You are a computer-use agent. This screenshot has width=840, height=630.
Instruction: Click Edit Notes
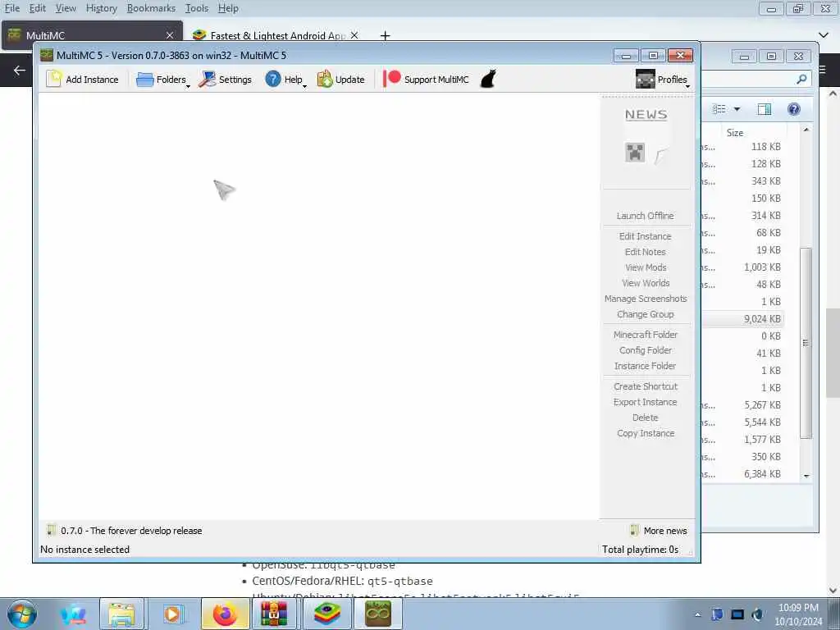(x=645, y=252)
